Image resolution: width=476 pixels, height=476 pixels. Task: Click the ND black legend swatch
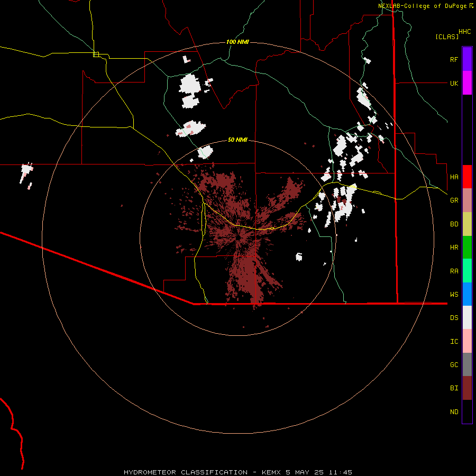tap(467, 411)
